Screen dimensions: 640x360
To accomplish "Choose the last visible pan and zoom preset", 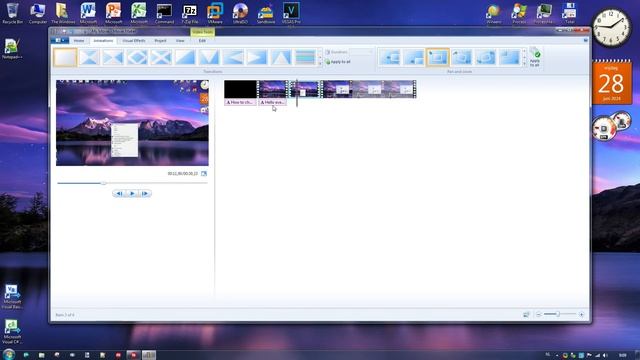I will 510,58.
